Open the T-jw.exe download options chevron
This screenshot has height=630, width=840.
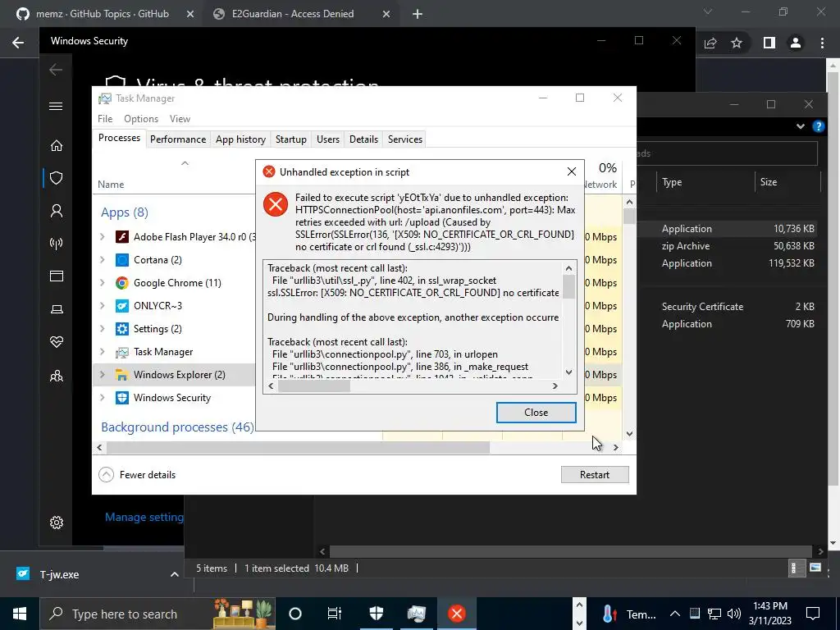174,574
